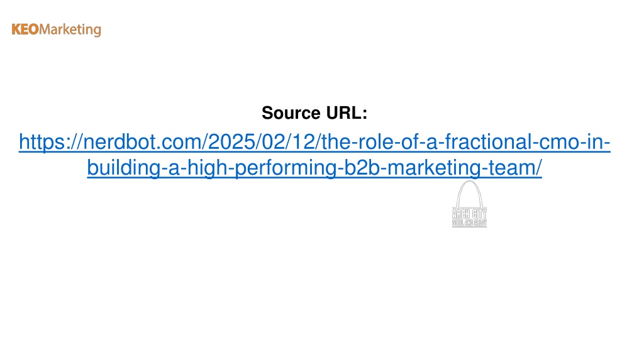Click nerdbot.com domain in the hyperlink
Screen dimensions: 644x362
click(142, 141)
